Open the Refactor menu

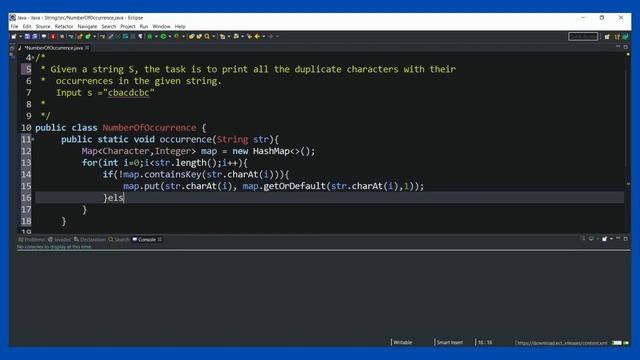64,27
